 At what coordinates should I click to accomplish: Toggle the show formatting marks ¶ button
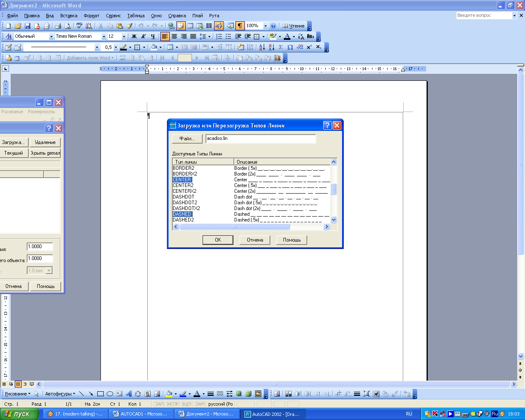click(240, 26)
